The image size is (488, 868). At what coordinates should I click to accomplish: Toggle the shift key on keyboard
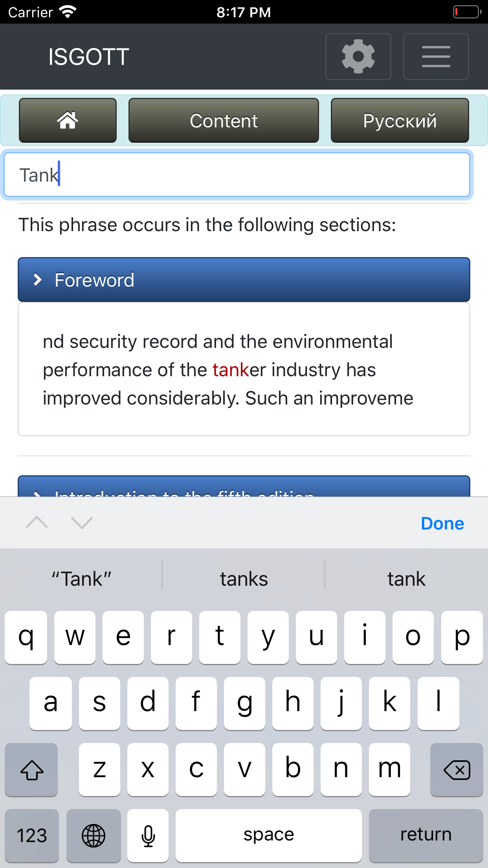point(31,769)
